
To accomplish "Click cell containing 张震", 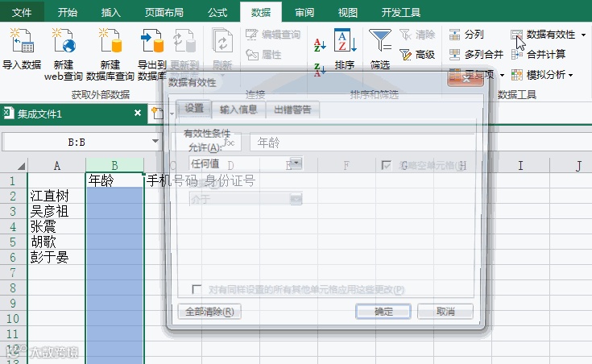I will point(56,226).
